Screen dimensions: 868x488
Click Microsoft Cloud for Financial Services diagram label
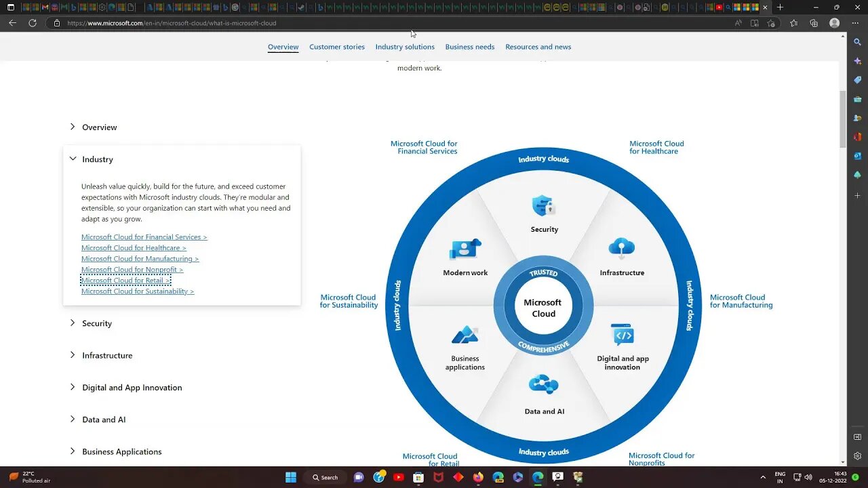tap(424, 148)
